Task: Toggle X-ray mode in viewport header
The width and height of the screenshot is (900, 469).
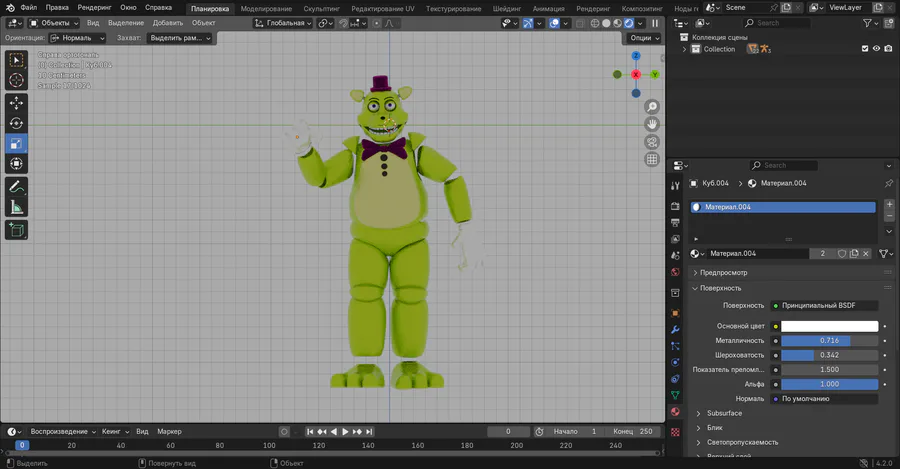Action: (580, 23)
